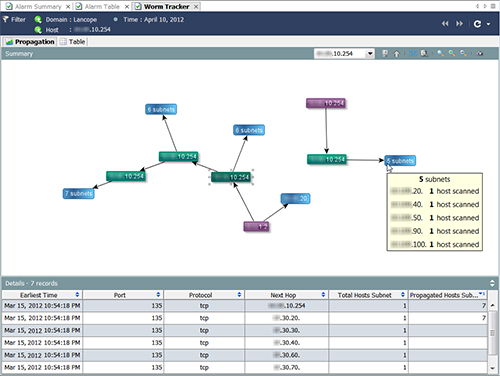Open the Filter funnel option
The image size is (500, 376).
coord(14,19)
